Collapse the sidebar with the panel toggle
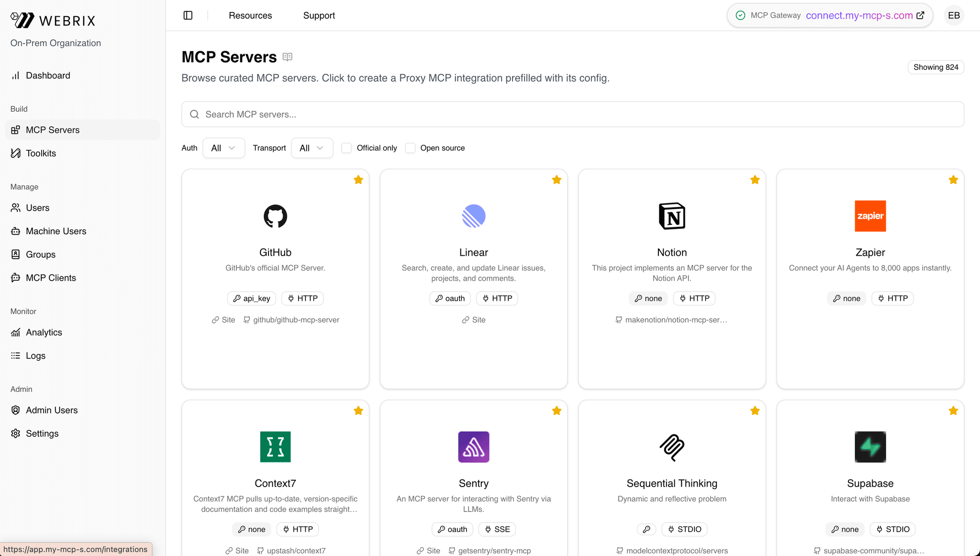Image resolution: width=980 pixels, height=556 pixels. click(188, 15)
